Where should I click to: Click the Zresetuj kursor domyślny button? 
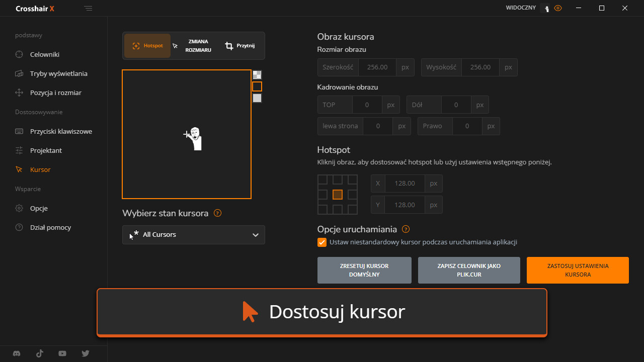[x=364, y=270]
